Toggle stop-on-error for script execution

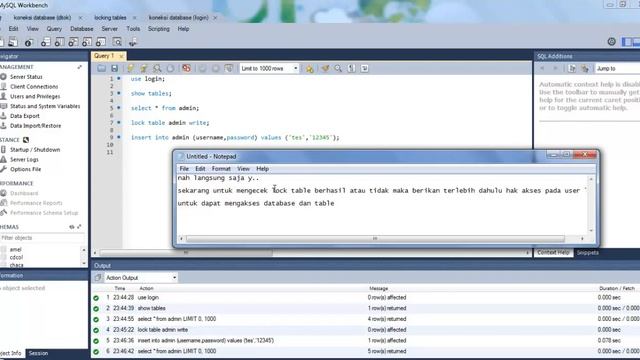[186, 68]
